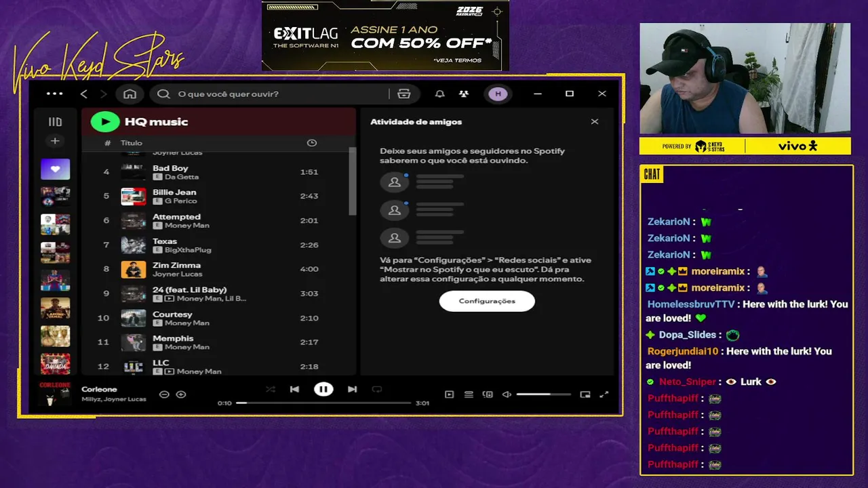Image resolution: width=868 pixels, height=488 pixels.
Task: Click the playlist vertical scrollbar
Action: (352, 181)
